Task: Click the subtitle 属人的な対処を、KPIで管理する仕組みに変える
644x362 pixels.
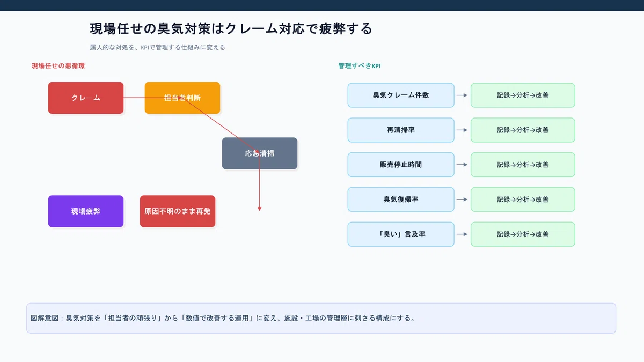Action: point(157,47)
